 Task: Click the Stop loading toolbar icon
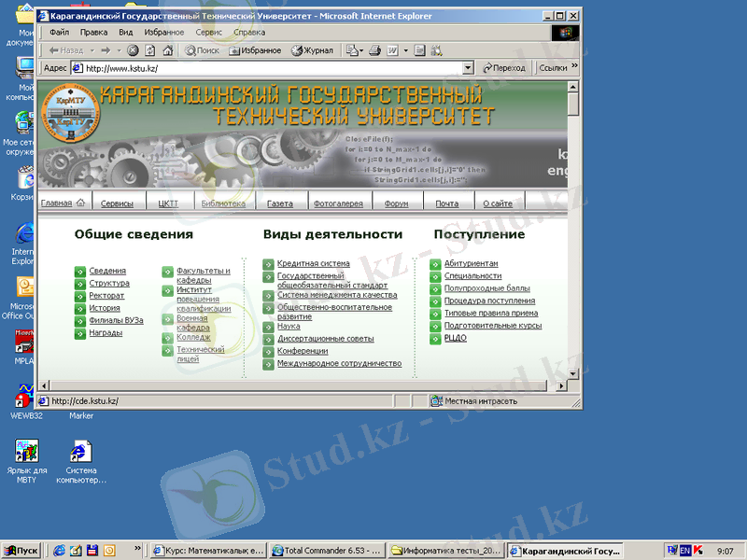[x=134, y=50]
